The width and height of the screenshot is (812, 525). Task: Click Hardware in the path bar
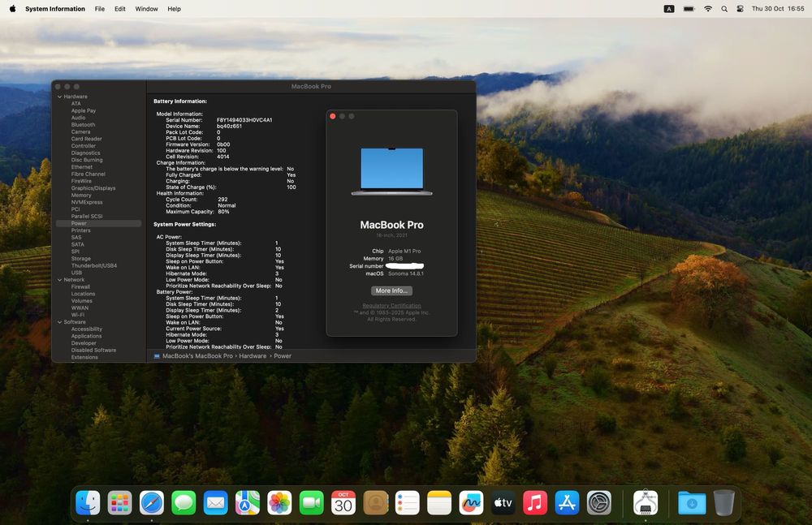pyautogui.click(x=253, y=356)
